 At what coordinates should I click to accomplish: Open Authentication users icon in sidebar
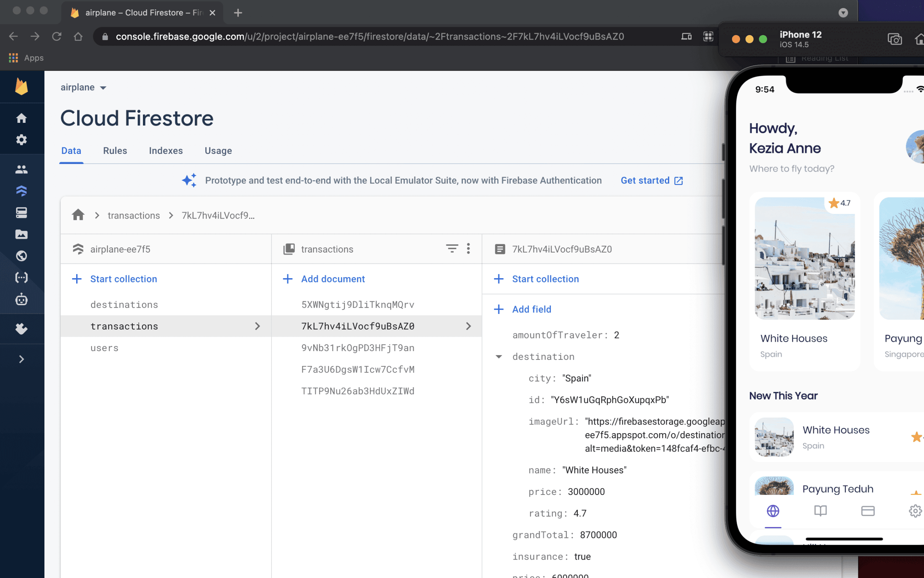click(21, 169)
